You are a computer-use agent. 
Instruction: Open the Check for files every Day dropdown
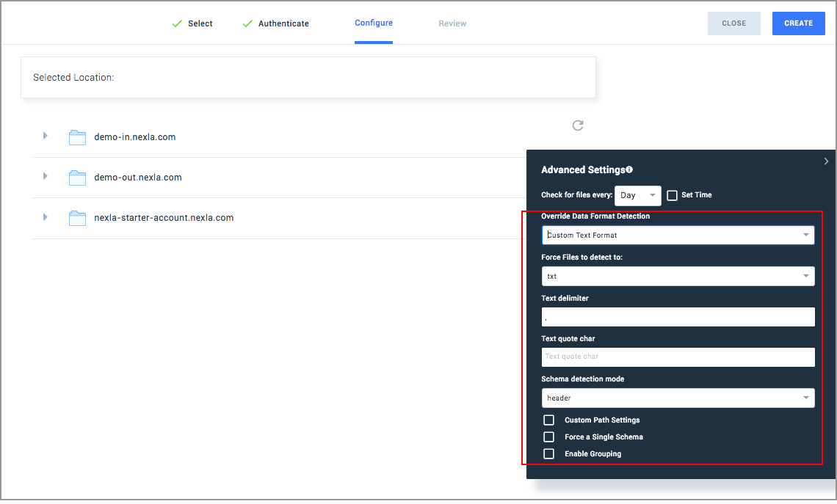pos(638,196)
